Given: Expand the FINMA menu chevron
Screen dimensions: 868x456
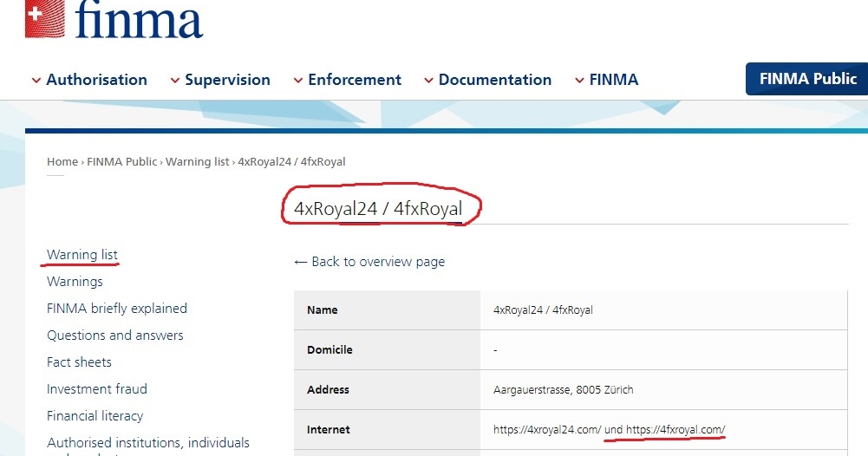Looking at the screenshot, I should click(579, 81).
